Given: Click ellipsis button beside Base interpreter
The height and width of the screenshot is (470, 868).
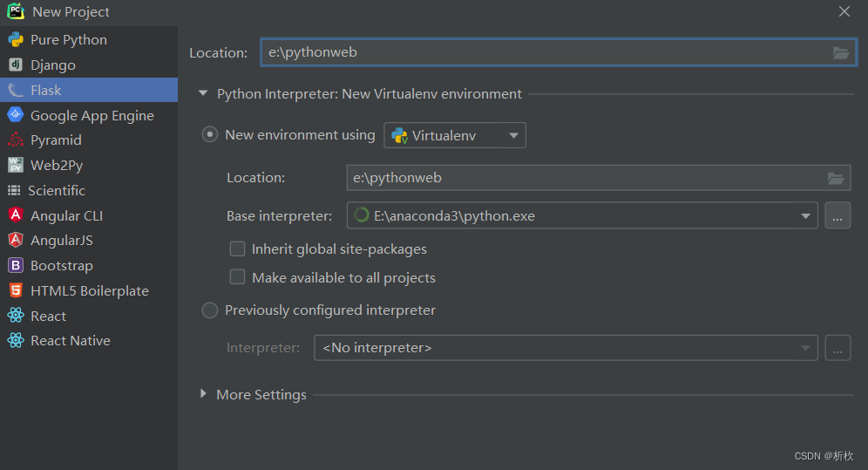Looking at the screenshot, I should click(x=837, y=216).
